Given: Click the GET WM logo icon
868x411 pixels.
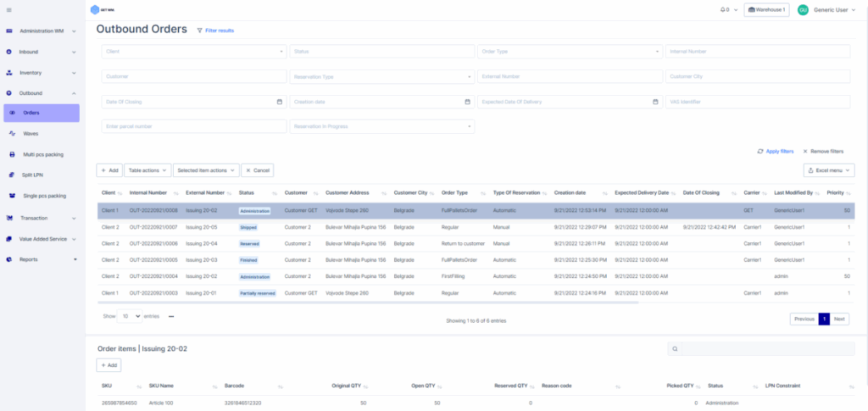Looking at the screenshot, I should [x=95, y=10].
